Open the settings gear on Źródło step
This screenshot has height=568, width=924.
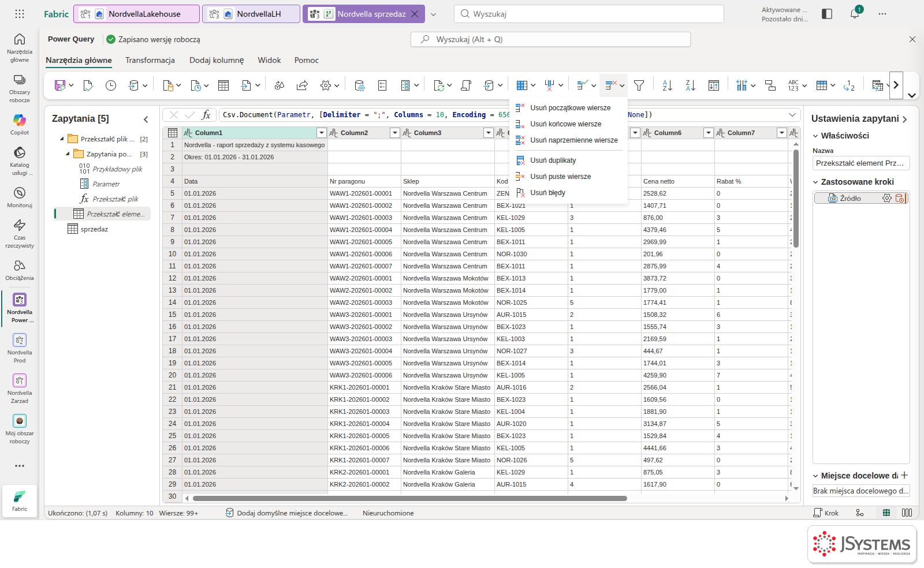tap(887, 198)
